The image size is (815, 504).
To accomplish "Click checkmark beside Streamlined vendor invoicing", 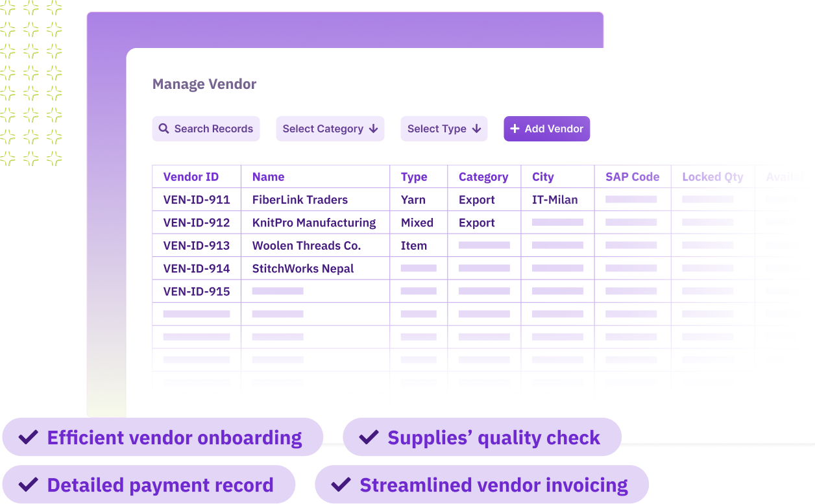I will [x=341, y=485].
